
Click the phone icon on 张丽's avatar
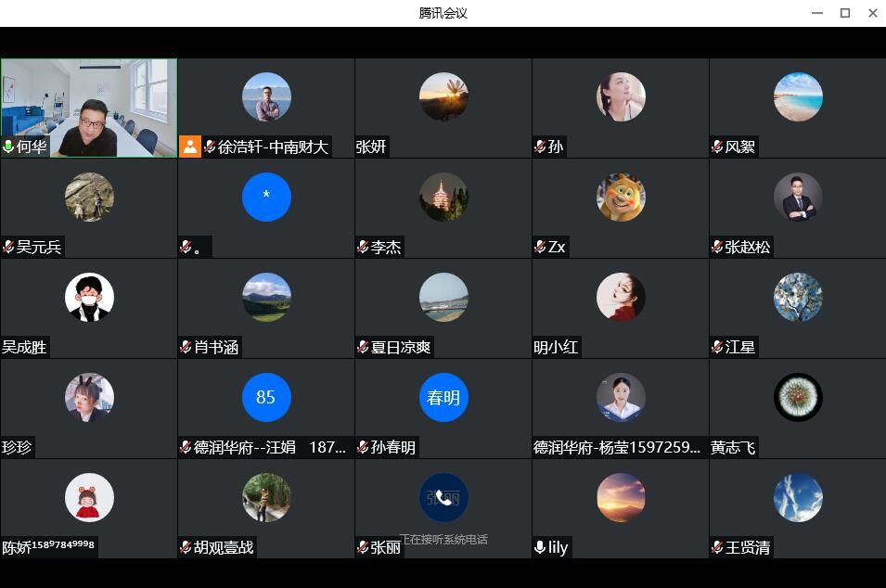[x=443, y=498]
